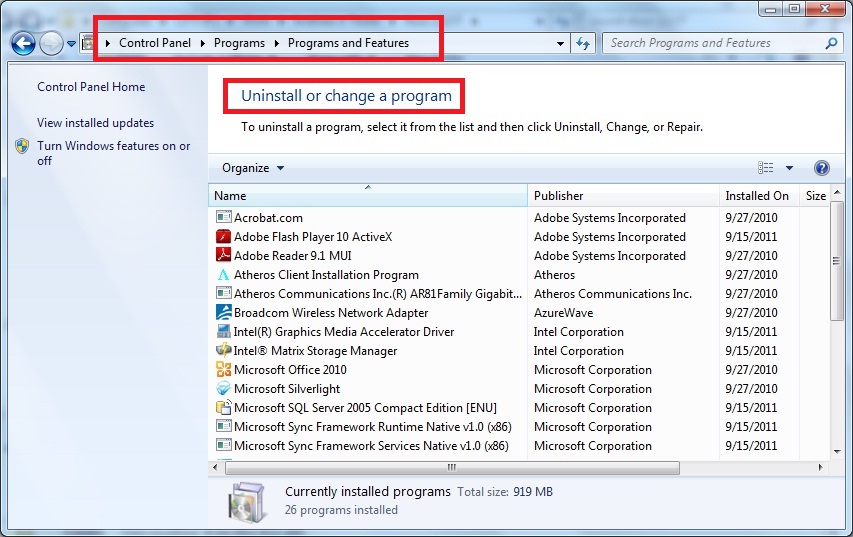Click the horizontal scrollbar left arrow

[215, 467]
